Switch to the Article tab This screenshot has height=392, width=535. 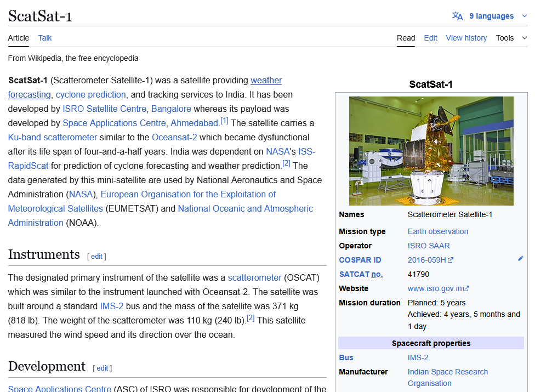point(19,38)
